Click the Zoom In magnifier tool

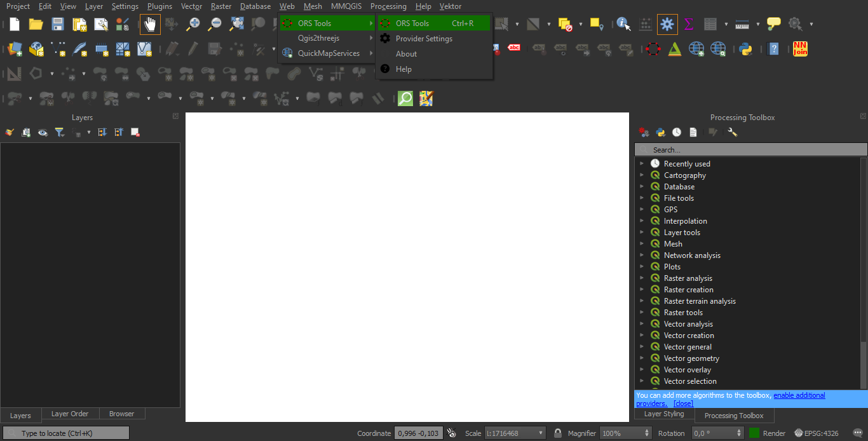click(x=193, y=24)
